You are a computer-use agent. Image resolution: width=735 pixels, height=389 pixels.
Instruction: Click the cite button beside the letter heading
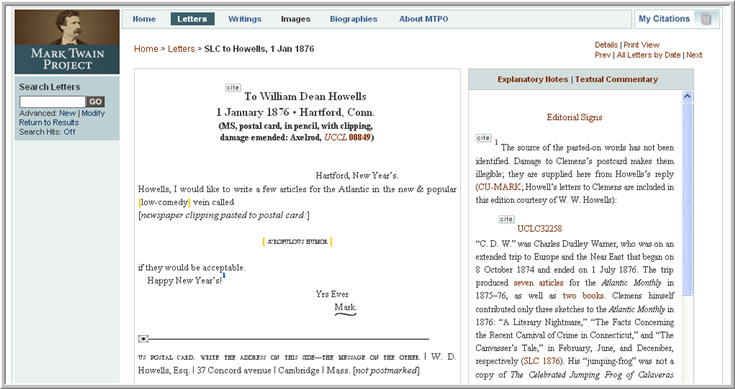pyautogui.click(x=232, y=88)
